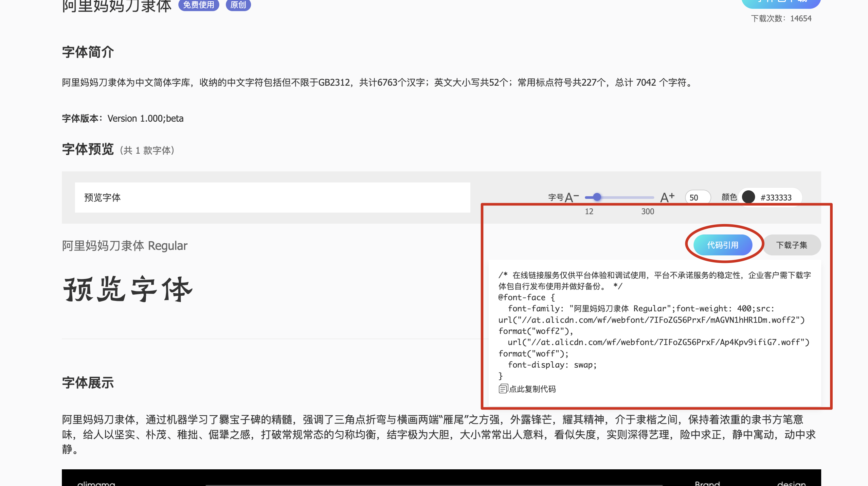
Task: Click the copy-code clipboard icon
Action: (503, 389)
